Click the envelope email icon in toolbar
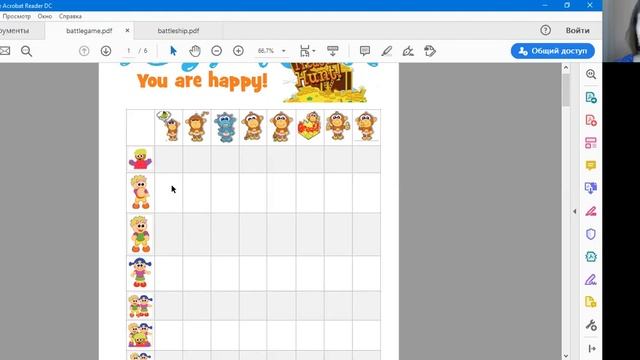Viewport: 640px width, 360px height. (4, 51)
